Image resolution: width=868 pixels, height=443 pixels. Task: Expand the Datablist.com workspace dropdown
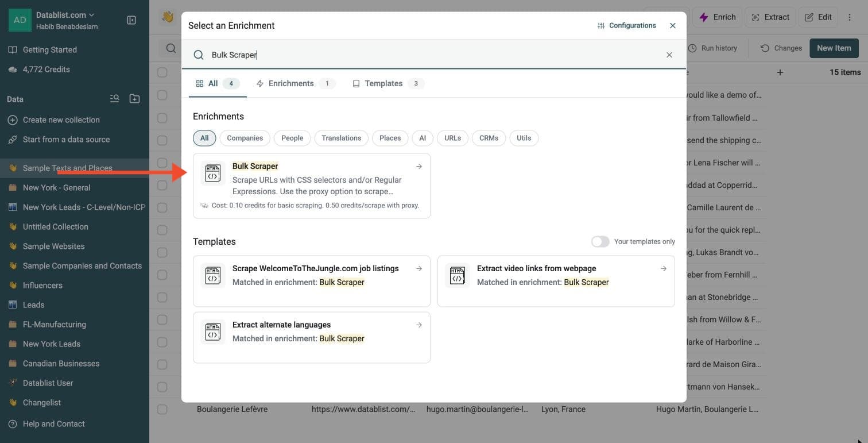point(65,15)
